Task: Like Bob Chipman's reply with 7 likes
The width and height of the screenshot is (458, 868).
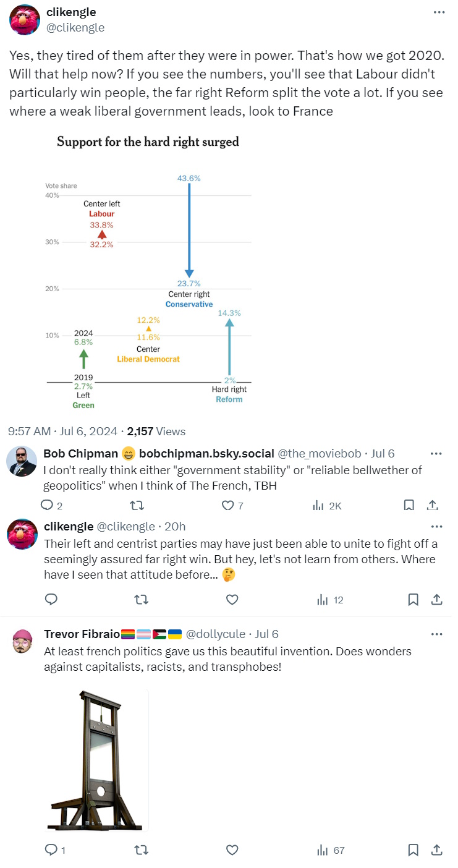Action: 229,506
